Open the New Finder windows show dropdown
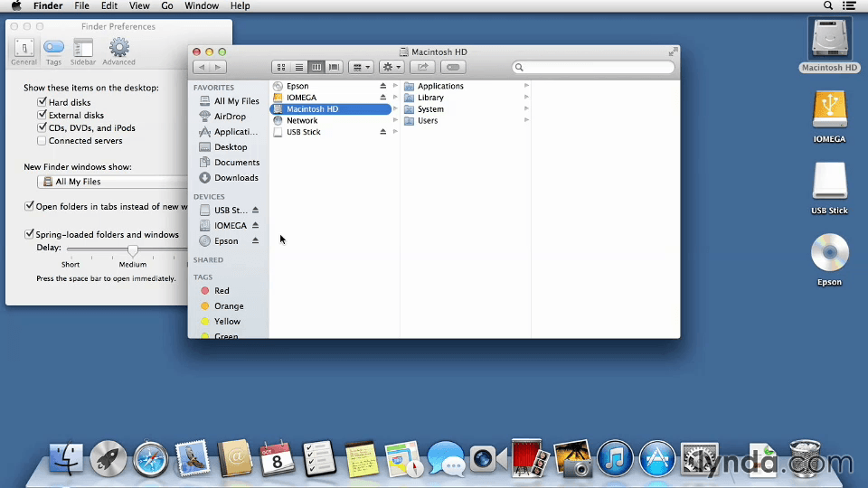 pos(112,182)
